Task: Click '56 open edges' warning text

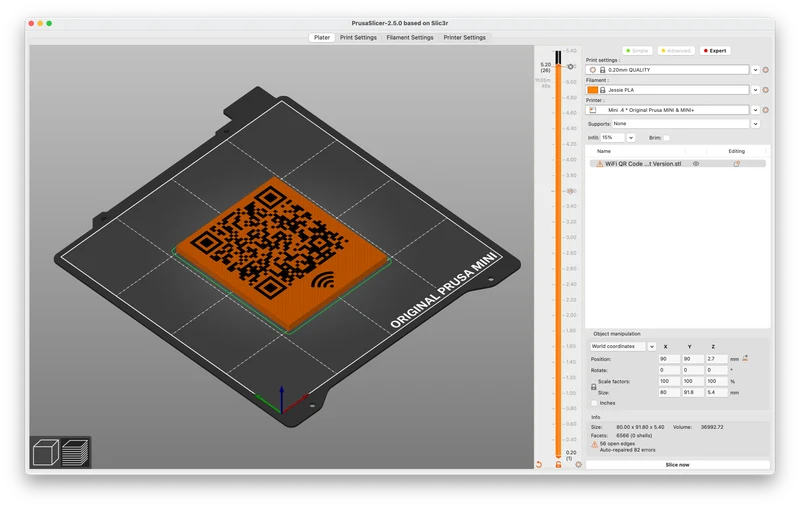Action: point(617,444)
